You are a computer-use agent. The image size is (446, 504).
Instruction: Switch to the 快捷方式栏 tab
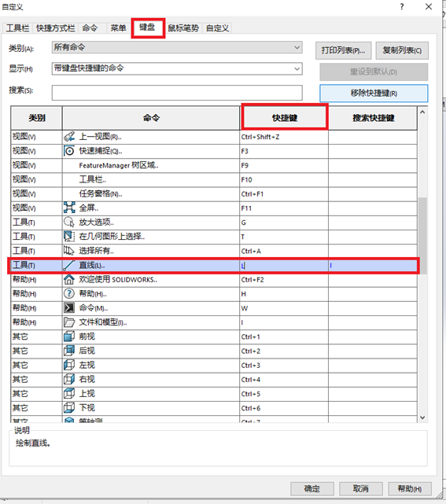click(55, 28)
